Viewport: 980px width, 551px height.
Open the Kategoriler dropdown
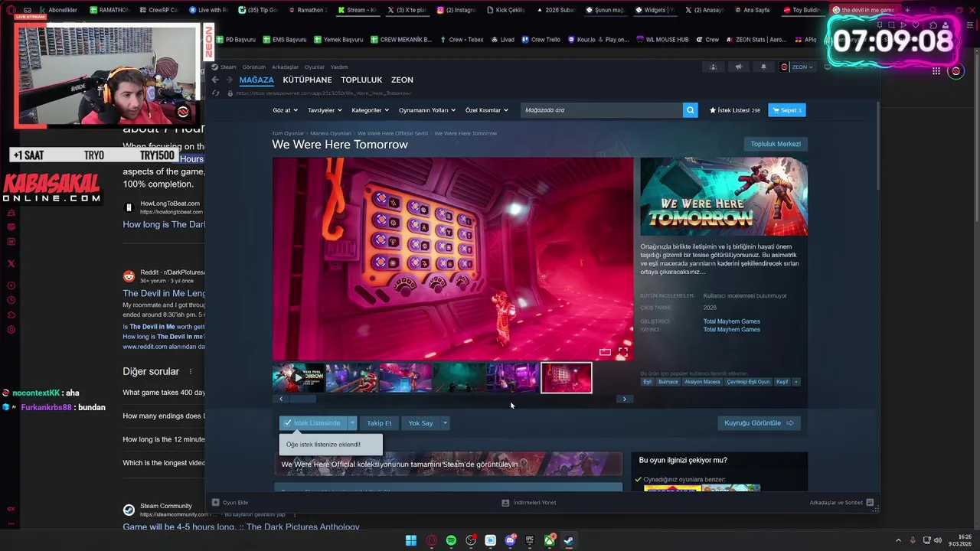pyautogui.click(x=370, y=110)
